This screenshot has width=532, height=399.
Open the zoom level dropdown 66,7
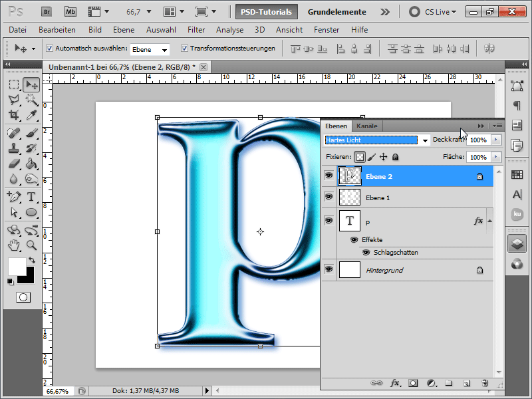pos(148,12)
